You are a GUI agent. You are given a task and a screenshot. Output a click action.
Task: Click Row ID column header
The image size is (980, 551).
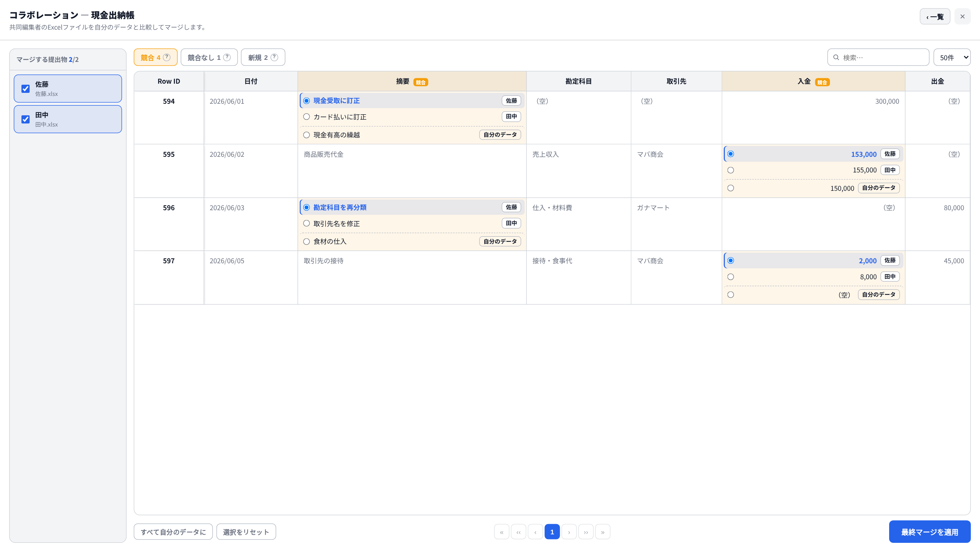[169, 81]
